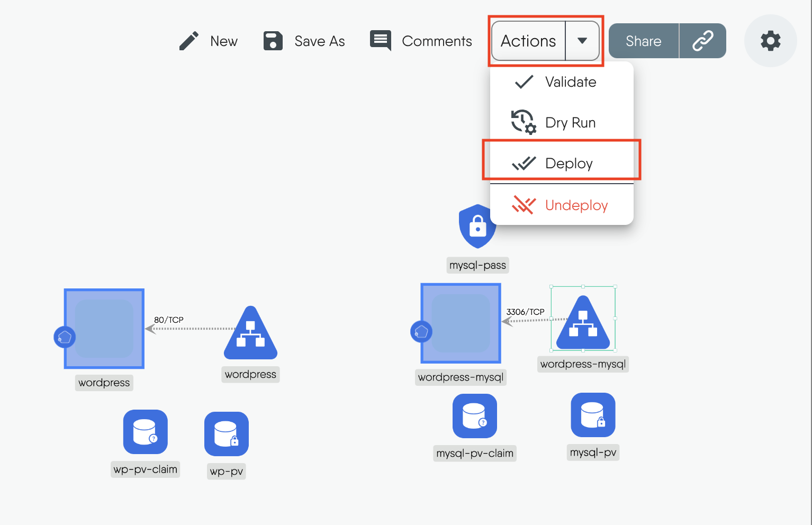Expand the Actions menu
Screen dimensions: 812x525
(x=528, y=40)
